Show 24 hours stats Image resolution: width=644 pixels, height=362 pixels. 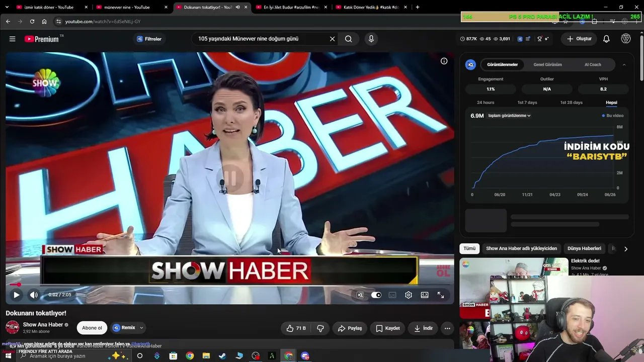[486, 103]
